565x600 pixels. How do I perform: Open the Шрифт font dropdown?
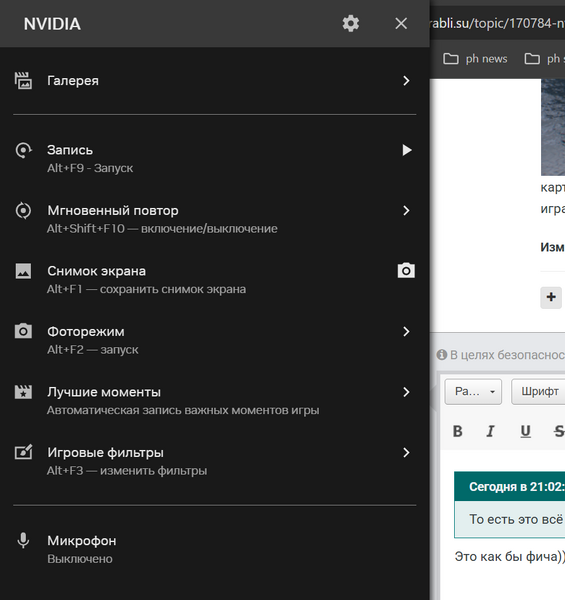(x=539, y=391)
